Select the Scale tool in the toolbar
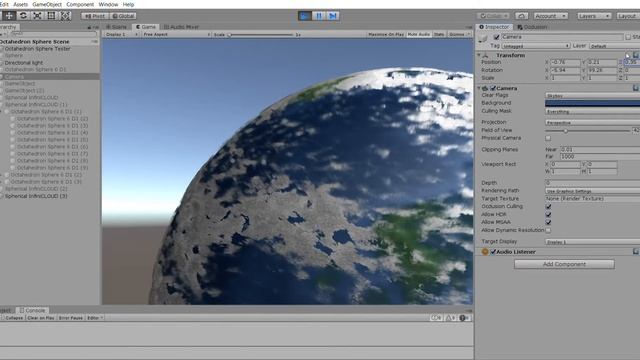 point(37,16)
